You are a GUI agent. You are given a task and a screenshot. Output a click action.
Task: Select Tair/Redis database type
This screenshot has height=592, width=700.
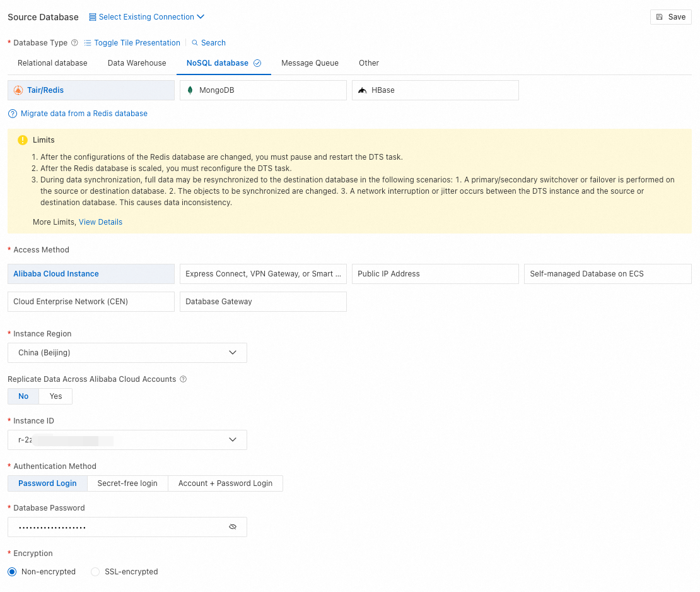click(91, 90)
